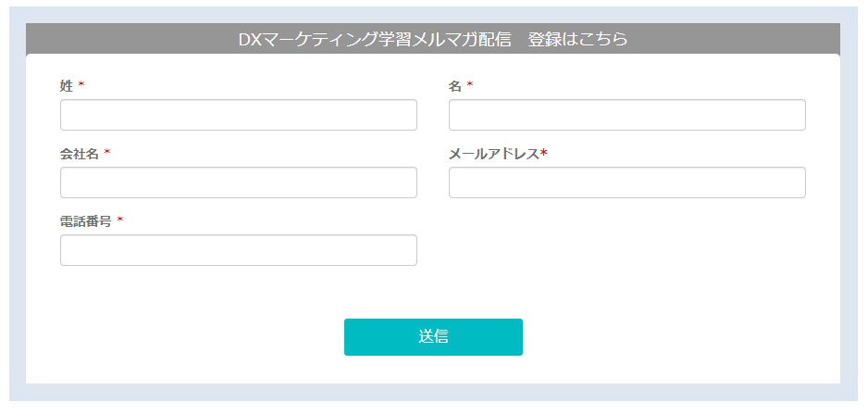Click the red asterisk after 会社名
This screenshot has height=415, width=868.
[x=107, y=152]
